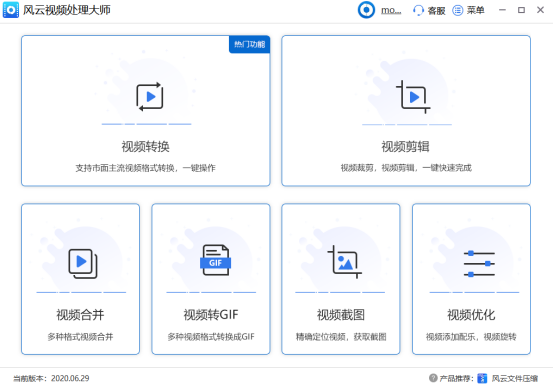Open the video editing (视频剪辑) crop icon

pos(413,97)
